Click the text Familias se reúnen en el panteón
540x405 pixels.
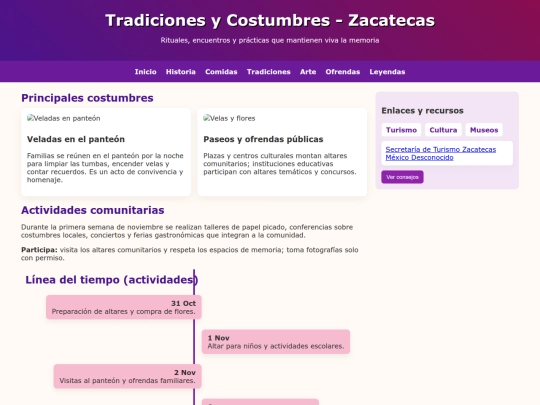tap(105, 168)
